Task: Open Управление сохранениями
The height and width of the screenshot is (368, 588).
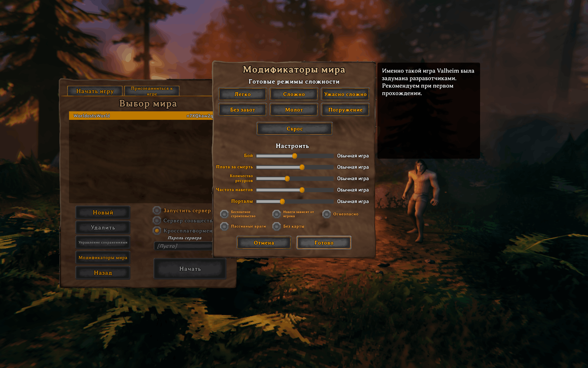Action: pos(103,242)
